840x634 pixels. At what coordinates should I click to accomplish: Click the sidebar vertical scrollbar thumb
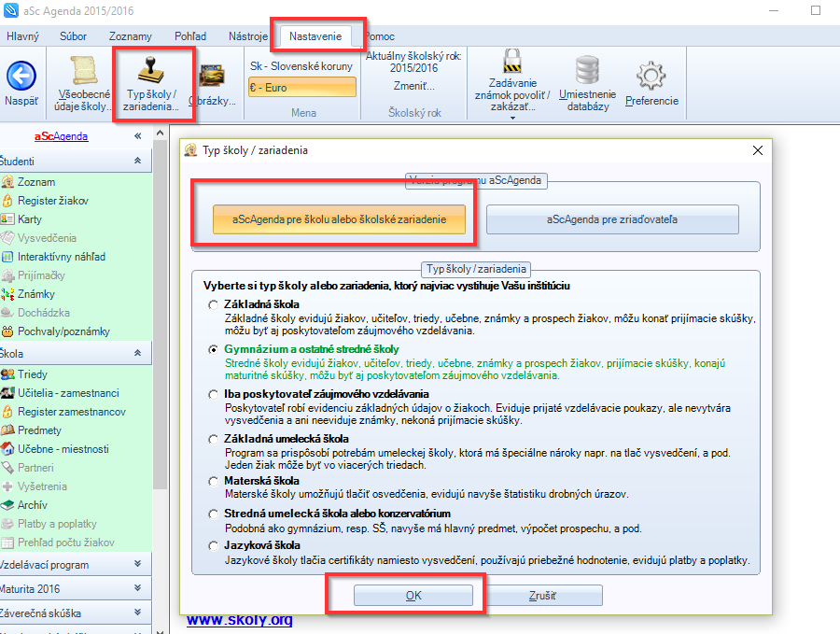coord(161,315)
